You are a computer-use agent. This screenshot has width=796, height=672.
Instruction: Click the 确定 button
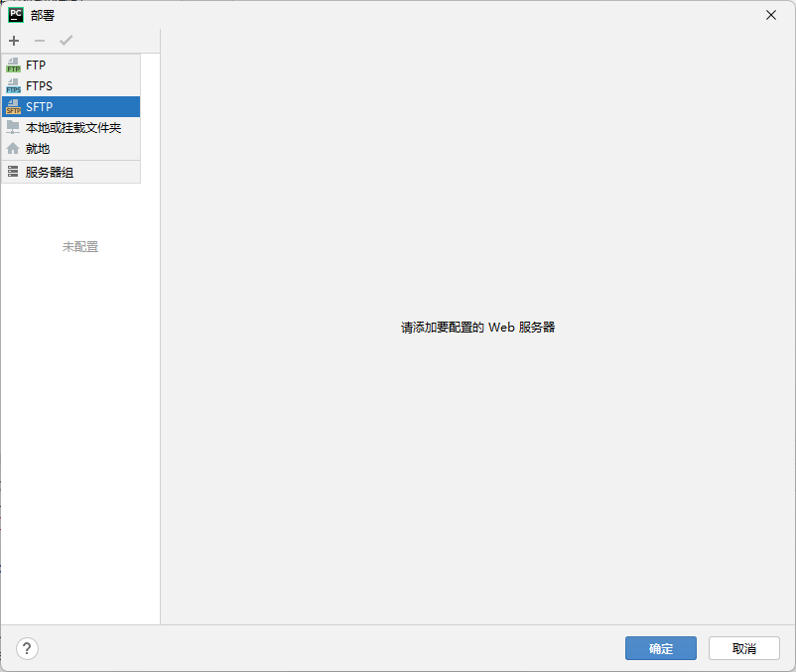[x=660, y=648]
